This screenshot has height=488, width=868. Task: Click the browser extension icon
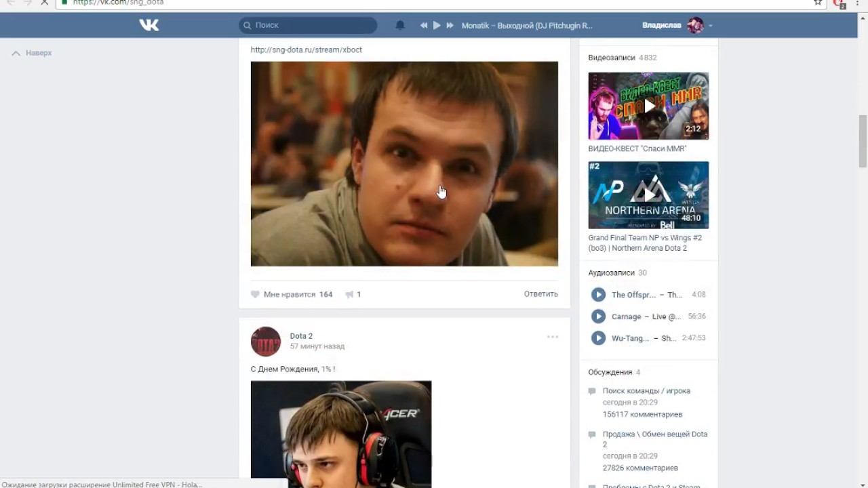(839, 3)
